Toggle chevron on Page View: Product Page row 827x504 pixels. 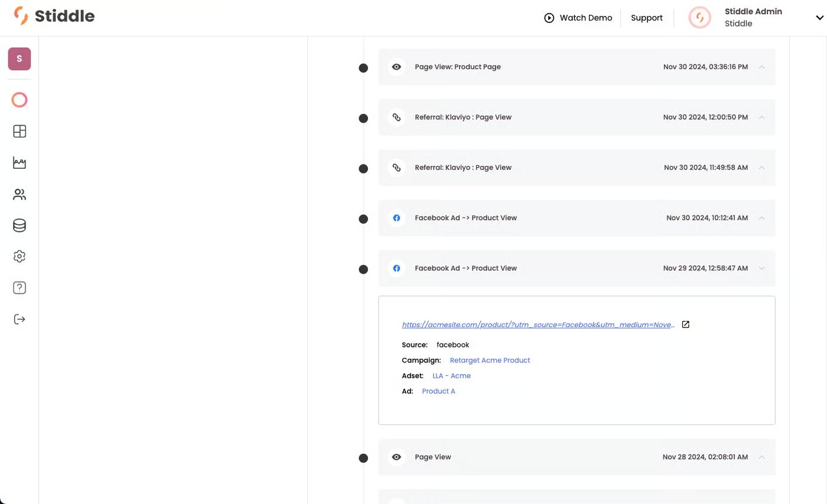click(761, 67)
